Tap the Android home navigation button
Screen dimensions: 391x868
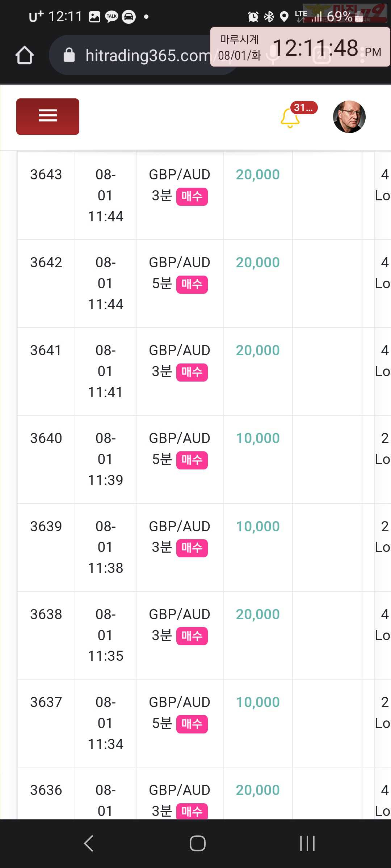pos(198,843)
